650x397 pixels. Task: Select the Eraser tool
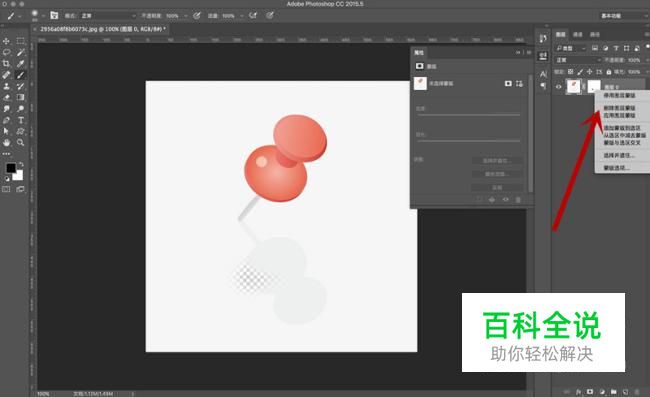6,97
